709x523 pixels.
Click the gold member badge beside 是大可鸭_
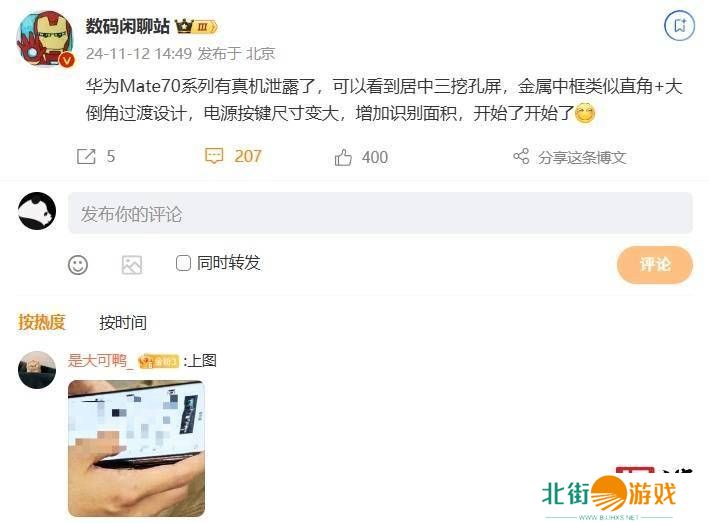158,362
